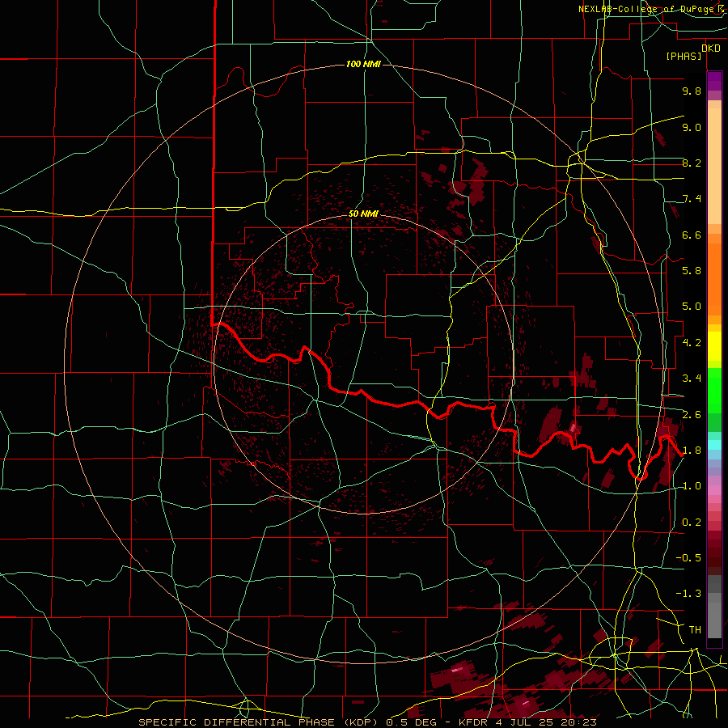Click the 9.0 scale value
This screenshot has height=728, width=728.
tap(692, 127)
